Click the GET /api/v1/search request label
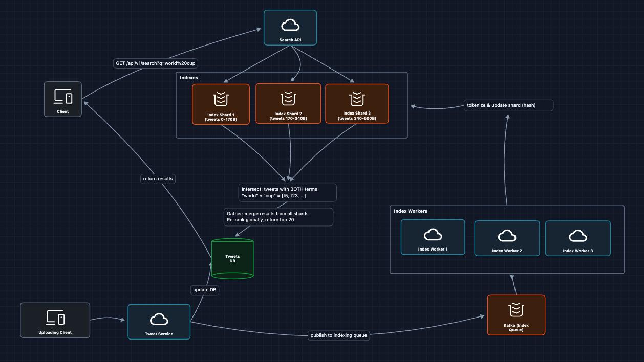Image resolution: width=644 pixels, height=362 pixels. 155,63
